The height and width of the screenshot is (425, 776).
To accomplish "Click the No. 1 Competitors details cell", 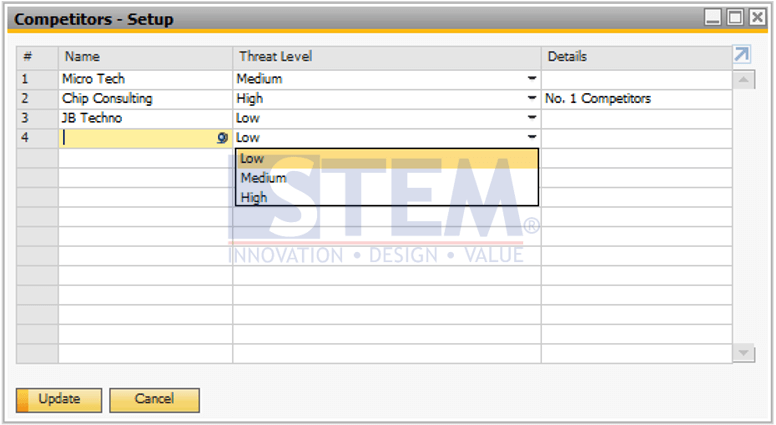I will pos(637,99).
